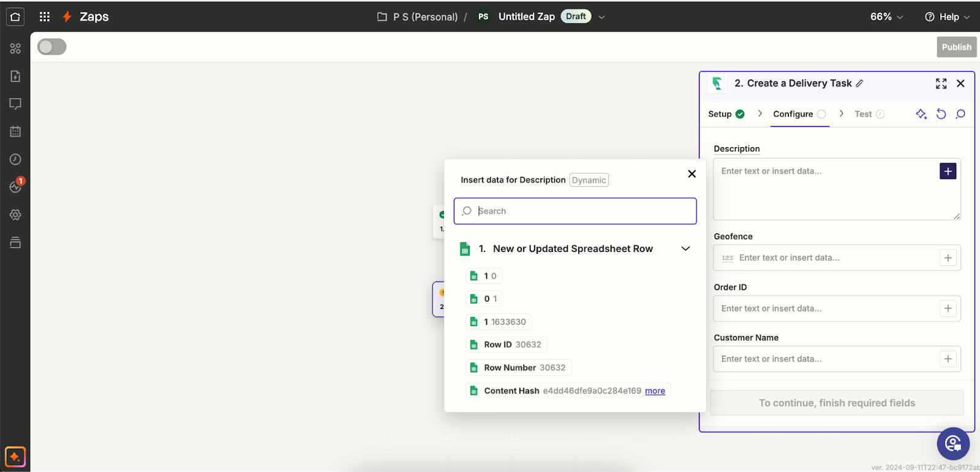Open the sidebar calendar icon
This screenshot has height=472, width=980.
pos(15,131)
